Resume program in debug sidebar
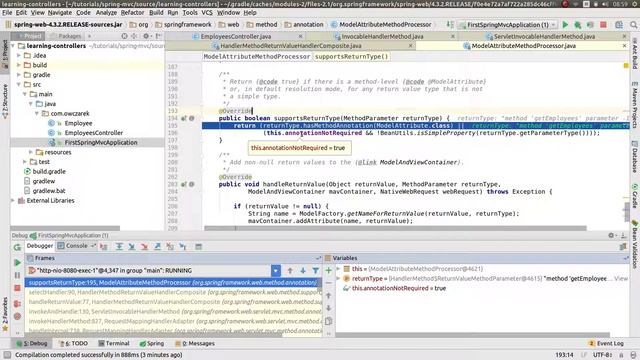This screenshot has width=640, height=360. click(17, 262)
